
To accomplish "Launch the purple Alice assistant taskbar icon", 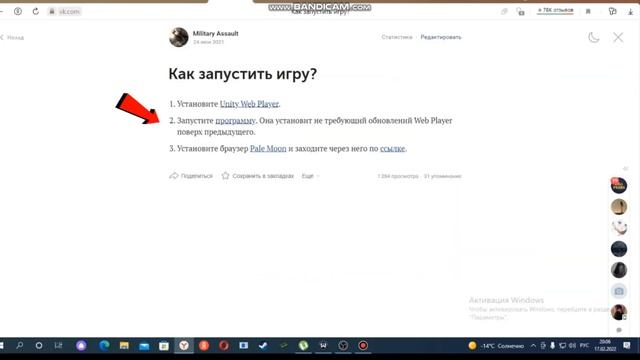I will tap(81, 346).
